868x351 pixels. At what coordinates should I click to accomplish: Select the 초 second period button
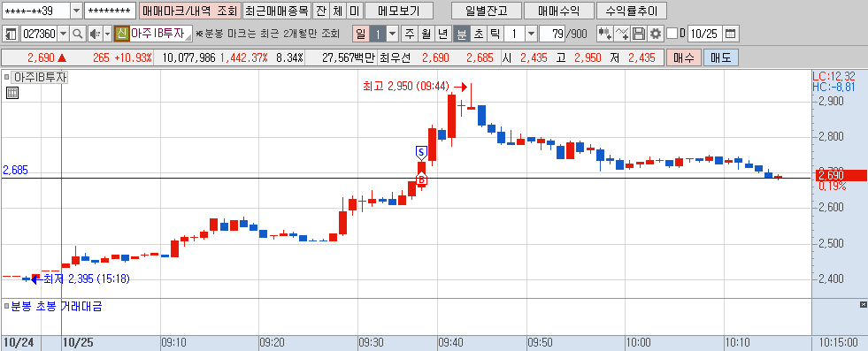click(x=478, y=34)
